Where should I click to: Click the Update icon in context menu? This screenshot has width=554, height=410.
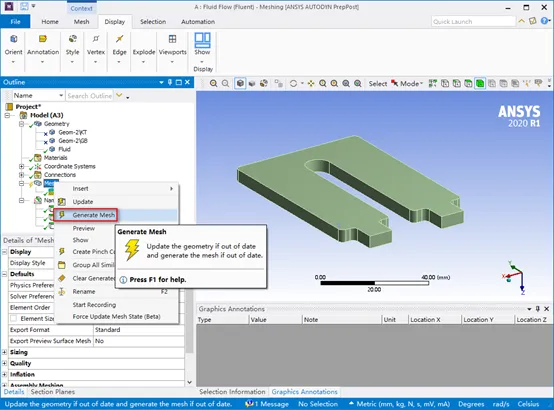(62, 202)
